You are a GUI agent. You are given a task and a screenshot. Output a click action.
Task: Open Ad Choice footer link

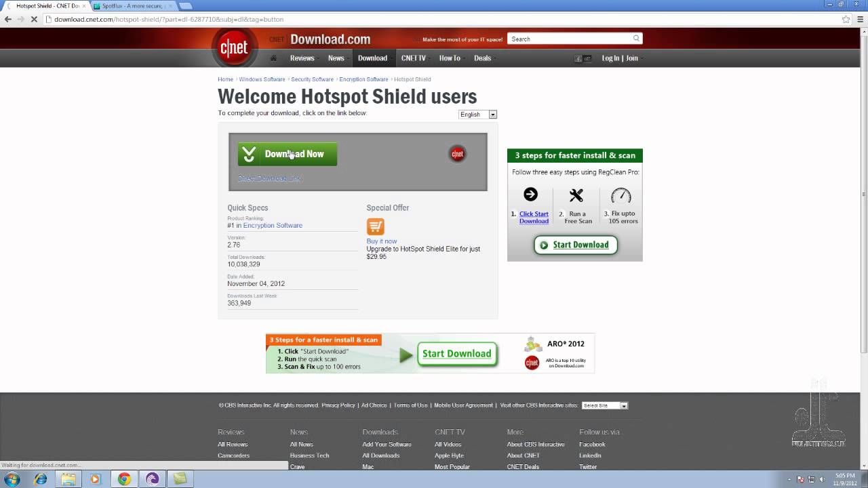[x=374, y=405]
